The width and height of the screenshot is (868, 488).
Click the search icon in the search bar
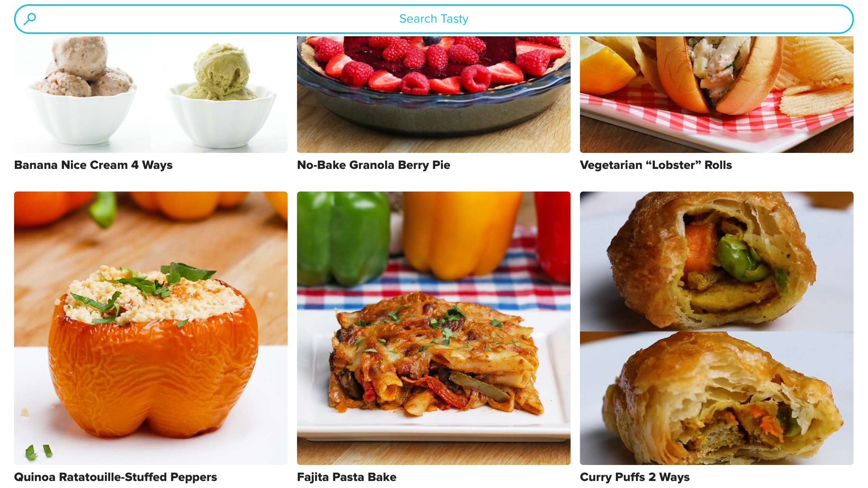(30, 18)
